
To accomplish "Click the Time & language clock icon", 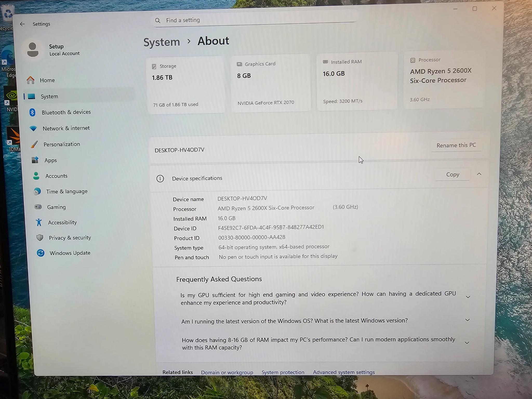I will pos(37,191).
